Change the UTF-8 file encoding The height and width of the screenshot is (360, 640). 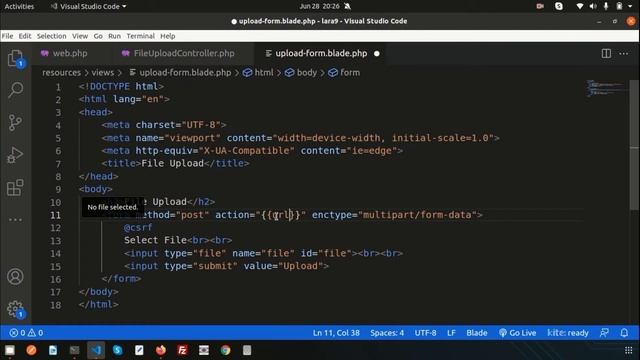point(425,333)
